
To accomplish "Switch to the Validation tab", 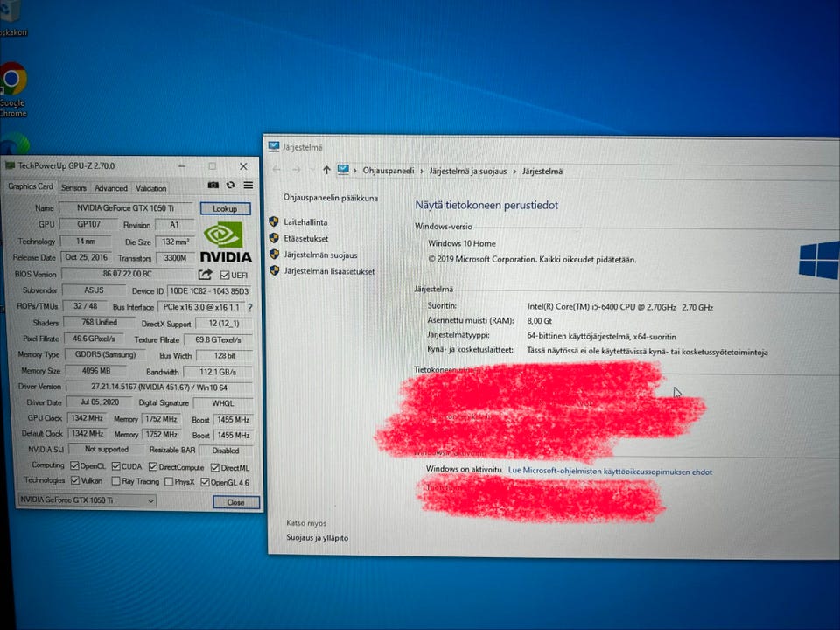I will pyautogui.click(x=150, y=188).
